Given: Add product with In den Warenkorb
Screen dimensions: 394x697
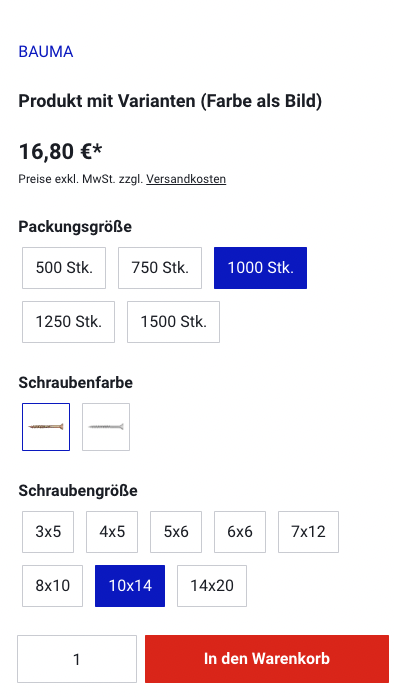Looking at the screenshot, I should 267,659.
